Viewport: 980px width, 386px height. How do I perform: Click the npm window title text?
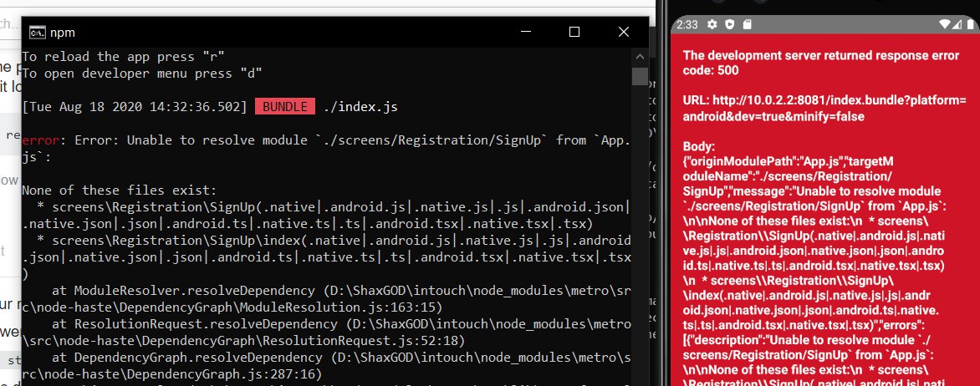(x=63, y=33)
